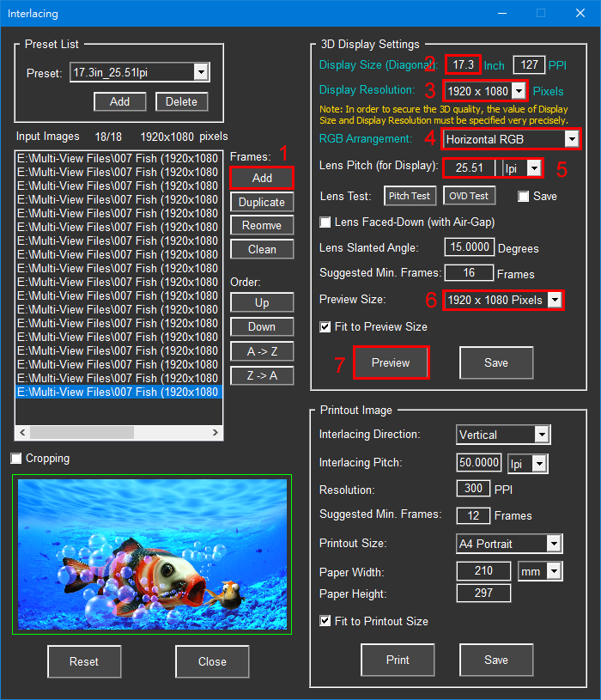
Task: Sort frames A -> Z
Action: click(x=262, y=352)
